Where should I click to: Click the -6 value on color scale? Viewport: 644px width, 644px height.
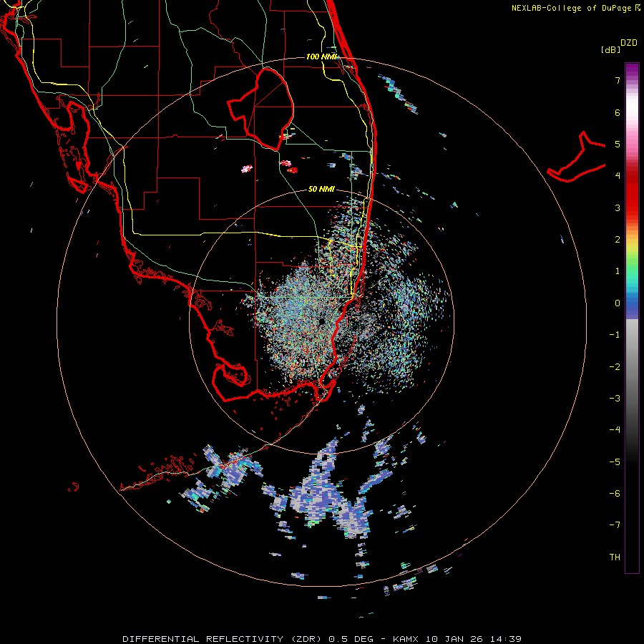click(615, 494)
